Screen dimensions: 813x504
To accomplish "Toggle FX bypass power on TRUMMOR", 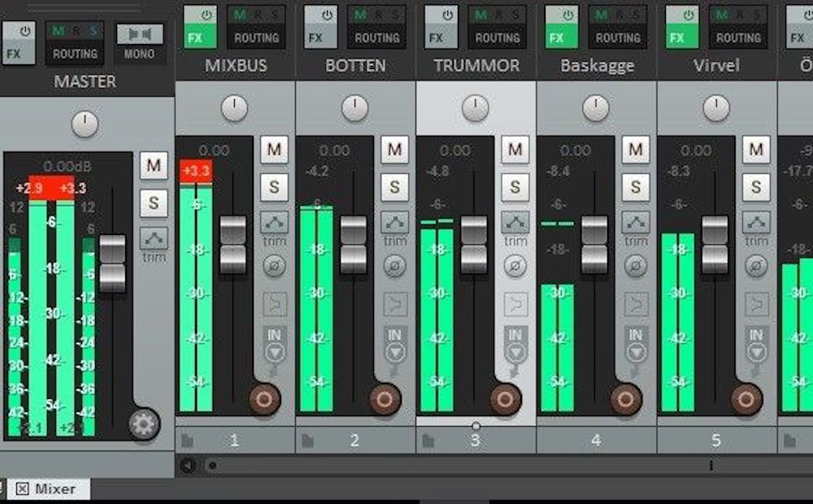I will pos(448,15).
